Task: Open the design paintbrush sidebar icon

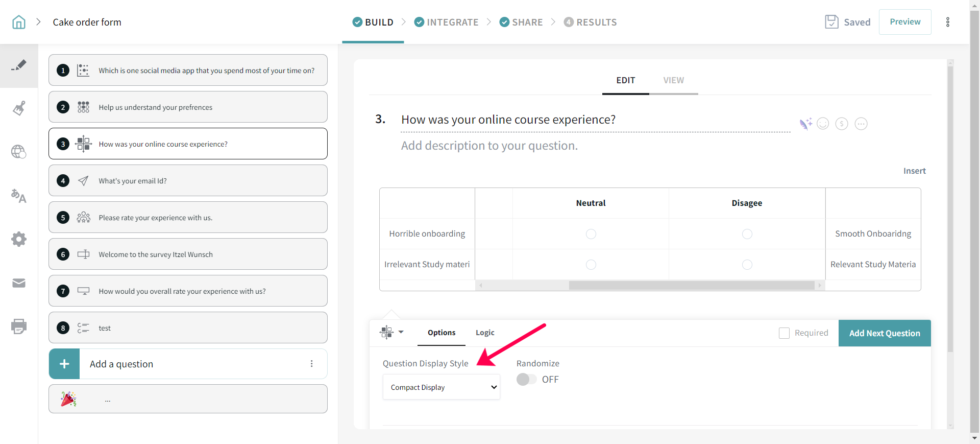Action: click(19, 108)
